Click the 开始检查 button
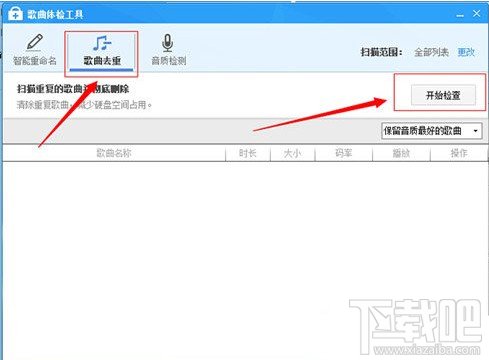 point(443,95)
